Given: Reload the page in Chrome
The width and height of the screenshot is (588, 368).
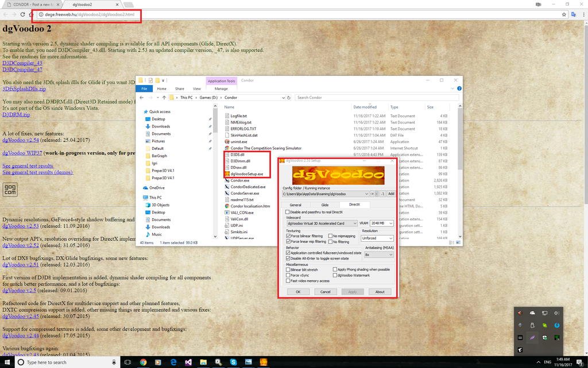Looking at the screenshot, I should tap(22, 14).
